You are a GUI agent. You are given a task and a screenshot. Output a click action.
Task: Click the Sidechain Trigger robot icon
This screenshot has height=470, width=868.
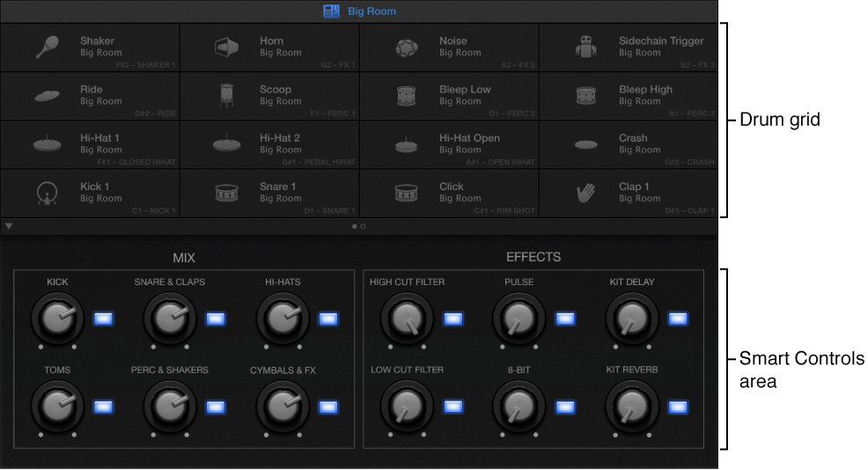pyautogui.click(x=585, y=47)
